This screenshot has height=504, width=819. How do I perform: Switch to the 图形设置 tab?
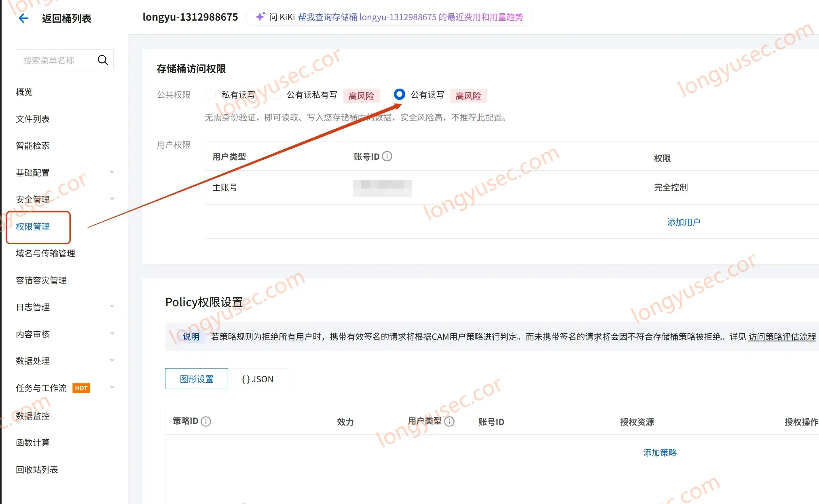[x=197, y=379]
